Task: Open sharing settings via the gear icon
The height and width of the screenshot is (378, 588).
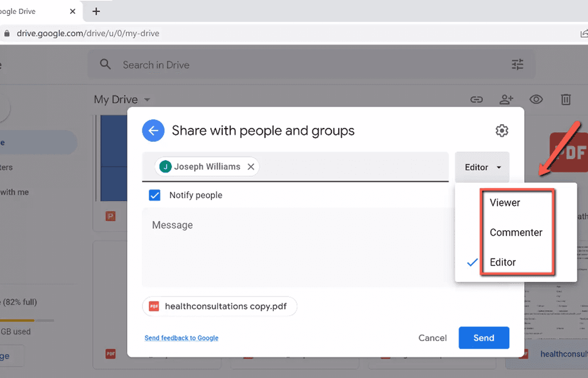Action: point(501,130)
